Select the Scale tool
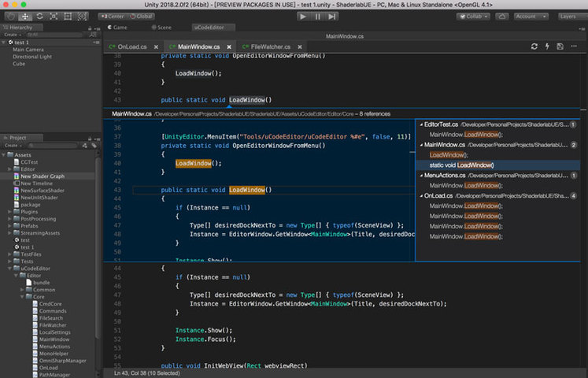The height and width of the screenshot is (378, 588). pyautogui.click(x=54, y=17)
